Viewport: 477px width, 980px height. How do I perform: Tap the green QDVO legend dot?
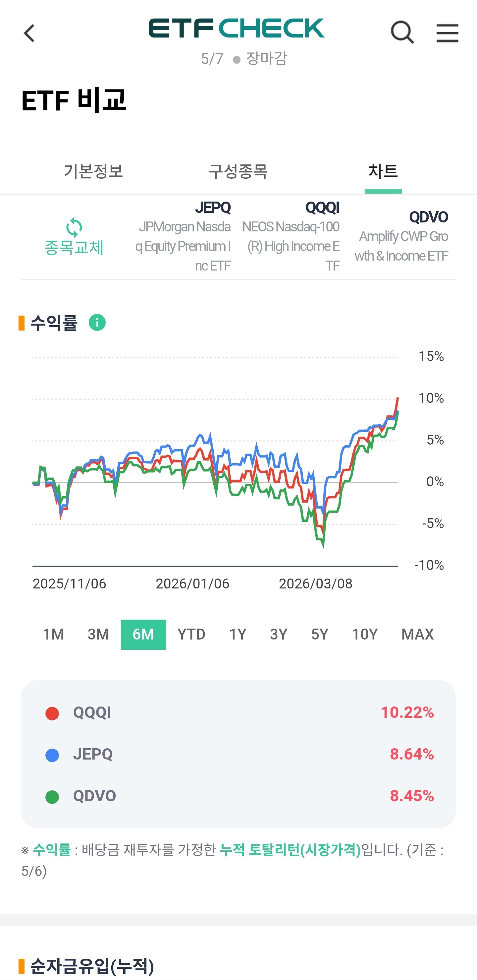tap(52, 797)
